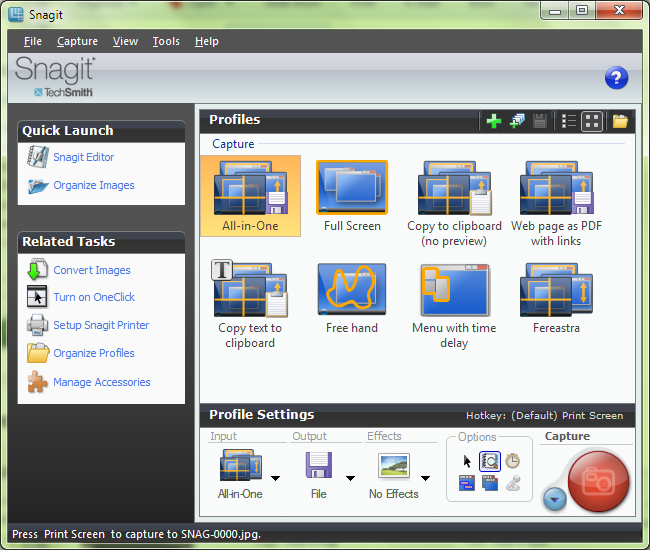The image size is (650, 550).
Task: Switch profiles to list view
Action: point(568,121)
